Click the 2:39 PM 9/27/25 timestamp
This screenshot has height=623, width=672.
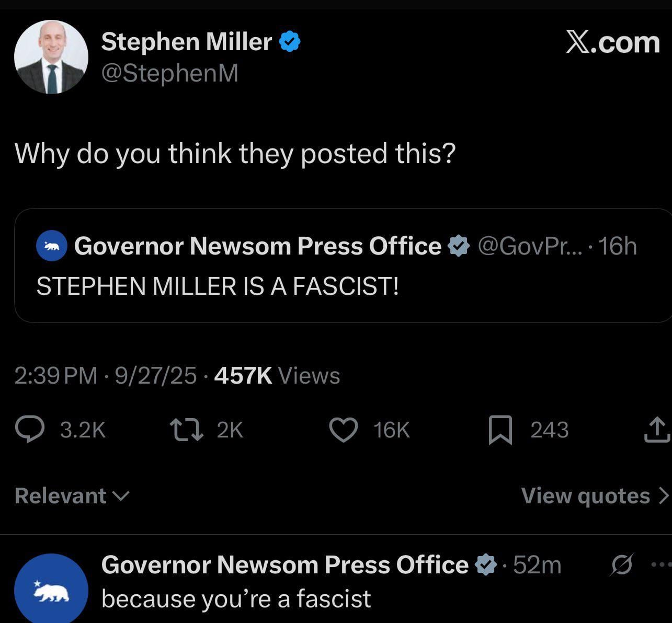(x=106, y=376)
